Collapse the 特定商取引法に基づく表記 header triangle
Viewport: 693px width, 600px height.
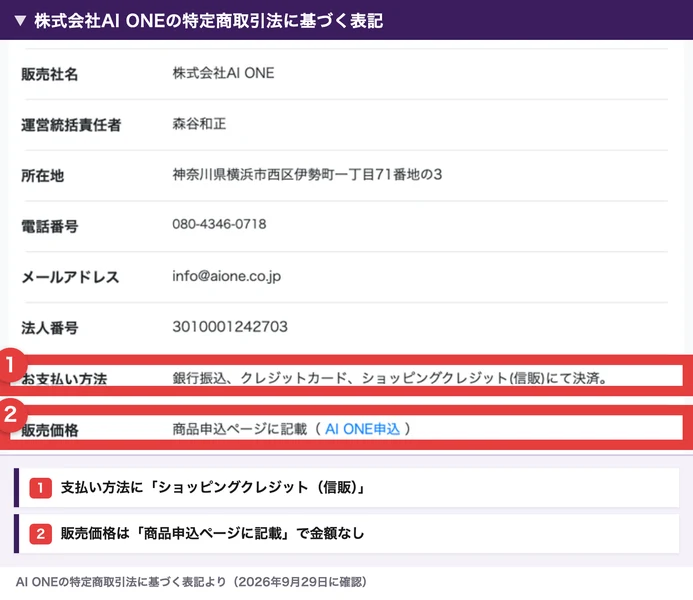click(x=20, y=20)
